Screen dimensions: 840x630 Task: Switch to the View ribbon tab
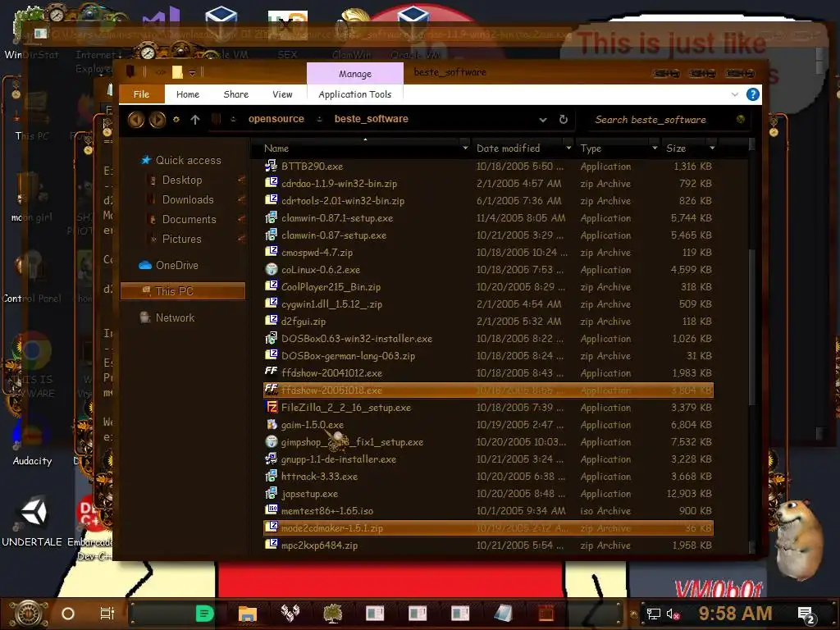[x=282, y=94]
